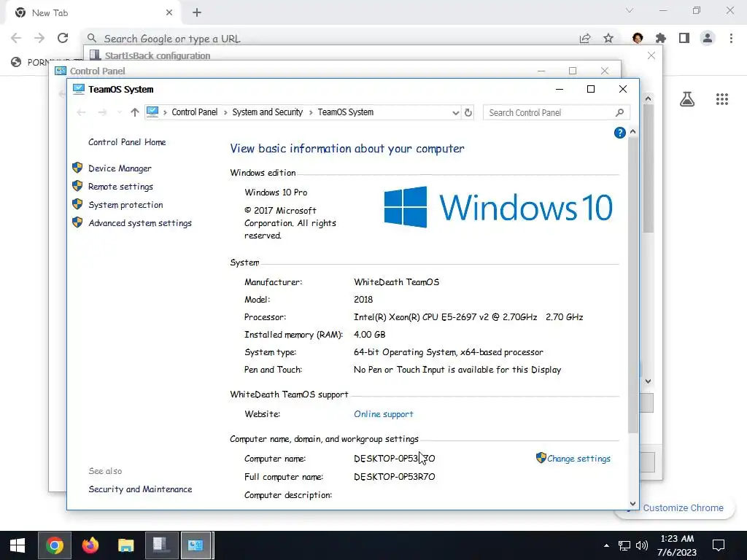Image resolution: width=747 pixels, height=560 pixels.
Task: Open a new Chrome tab
Action: coord(197,13)
